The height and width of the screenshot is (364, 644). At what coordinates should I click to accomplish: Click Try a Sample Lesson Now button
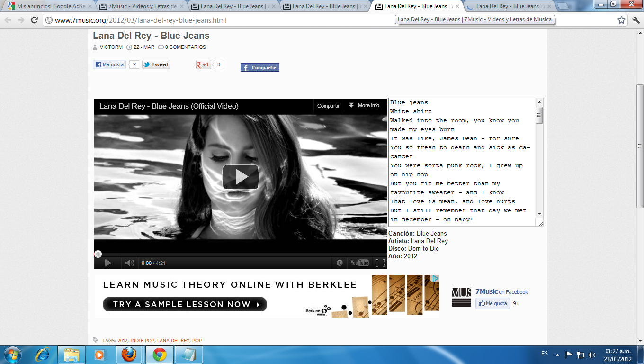(185, 304)
